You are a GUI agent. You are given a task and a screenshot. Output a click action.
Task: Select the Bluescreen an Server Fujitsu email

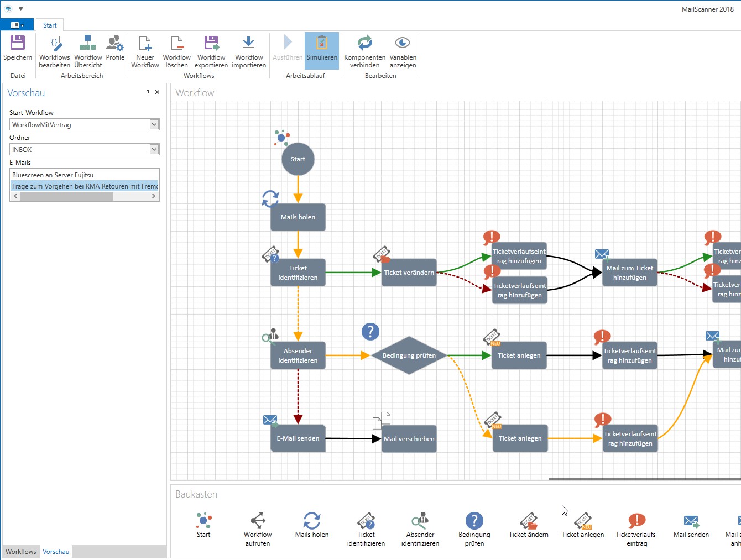53,175
